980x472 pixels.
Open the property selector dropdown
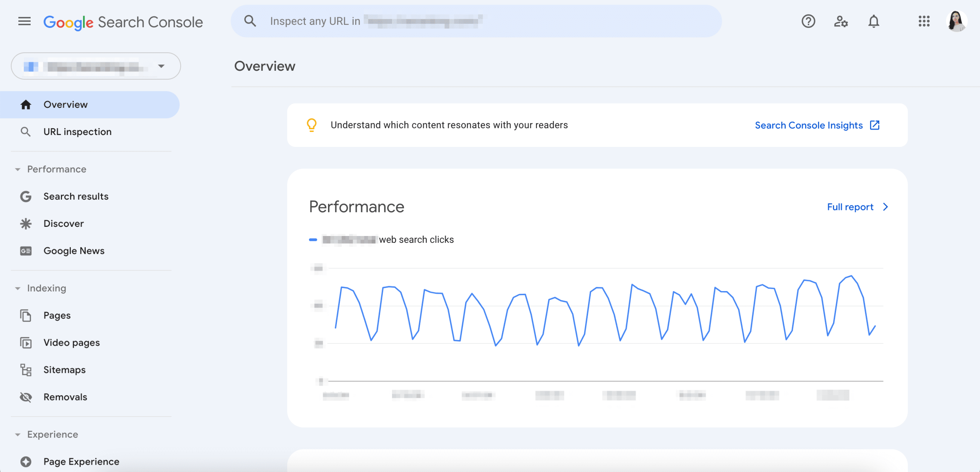[96, 66]
